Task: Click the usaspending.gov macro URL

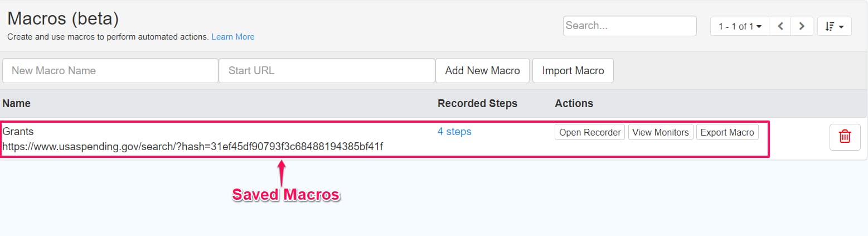Action: (192, 146)
